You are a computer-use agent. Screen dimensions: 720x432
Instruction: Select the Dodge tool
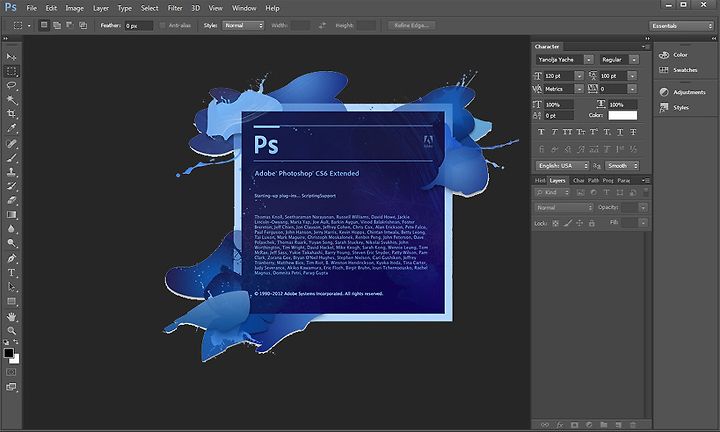click(x=11, y=243)
